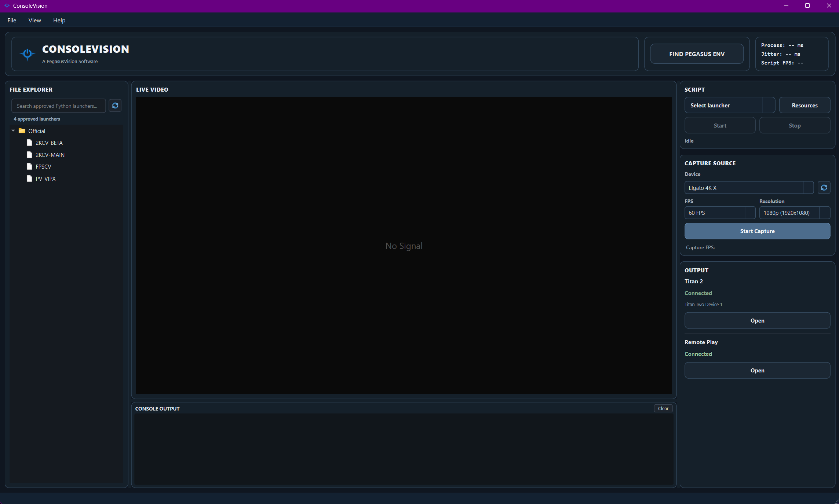Click the Official folder icon

click(23, 130)
